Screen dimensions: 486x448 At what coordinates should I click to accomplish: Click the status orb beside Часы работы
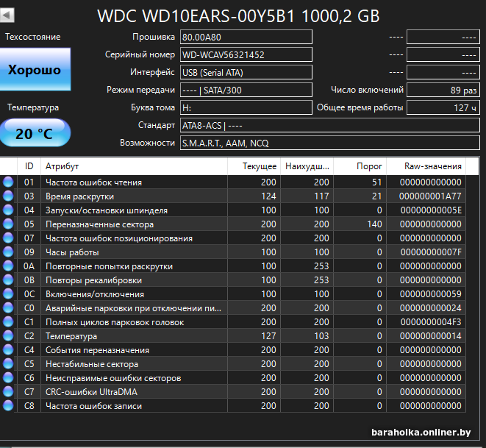click(8, 252)
